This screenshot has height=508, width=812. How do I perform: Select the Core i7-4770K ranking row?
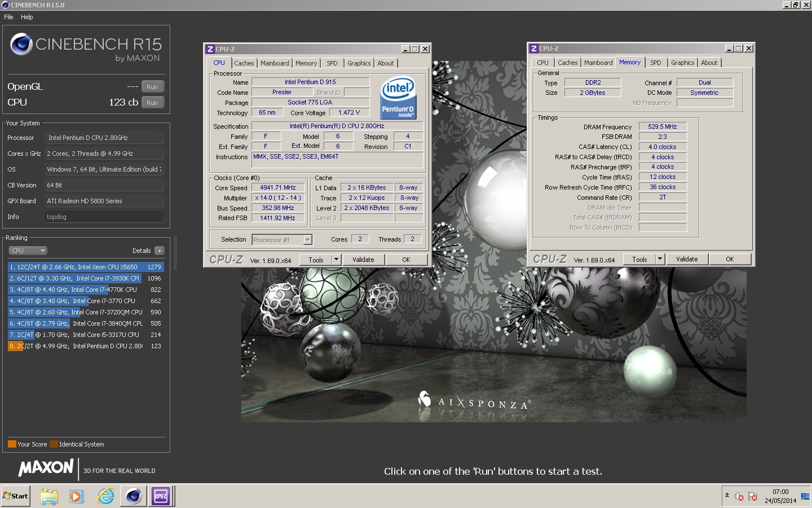click(x=86, y=290)
